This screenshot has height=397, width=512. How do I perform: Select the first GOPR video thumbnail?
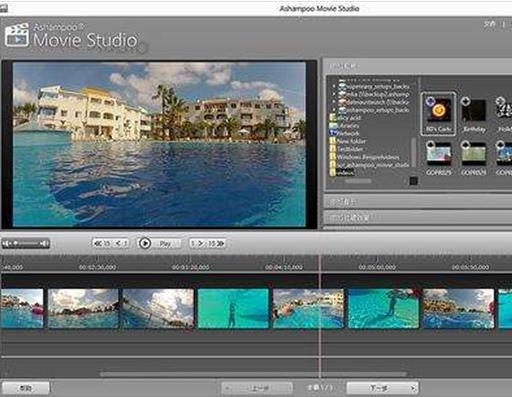click(439, 158)
